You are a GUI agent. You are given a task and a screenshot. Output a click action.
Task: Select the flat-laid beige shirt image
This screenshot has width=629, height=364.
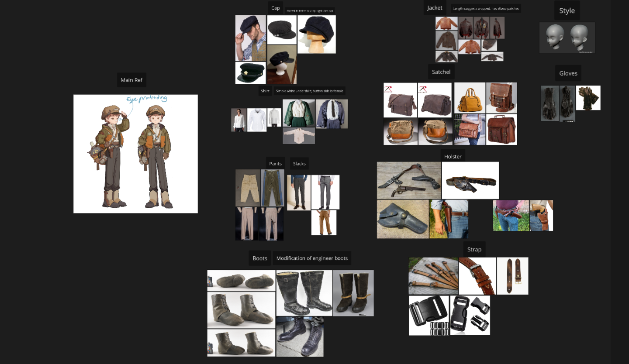[299, 136]
